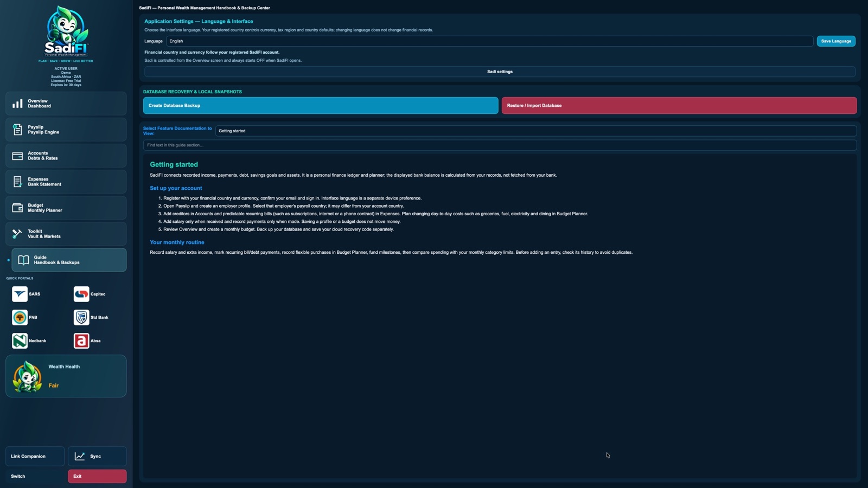The width and height of the screenshot is (868, 488).
Task: Open the Overview Dashboard bar-chart icon
Action: click(x=17, y=104)
